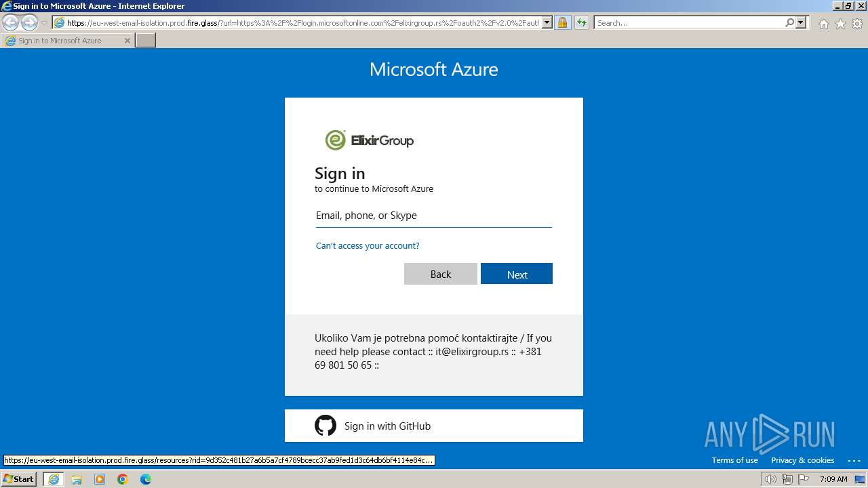
Task: Open Terms of use link
Action: click(734, 460)
